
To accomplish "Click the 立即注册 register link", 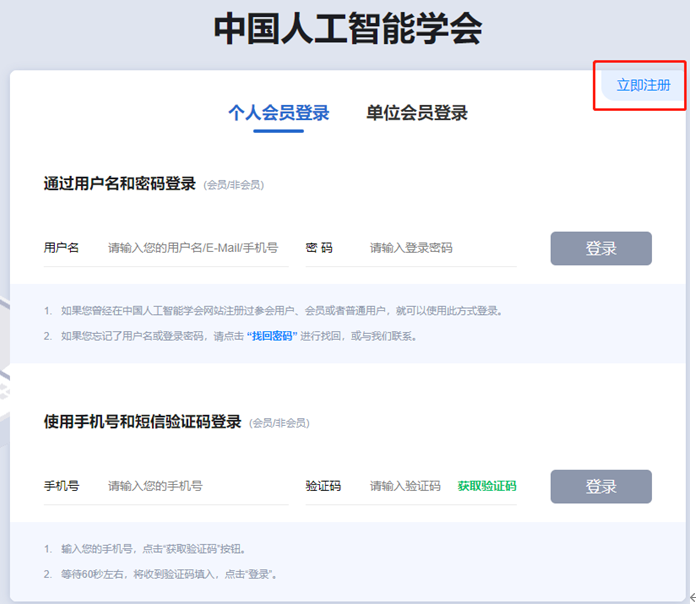I will pos(643,86).
